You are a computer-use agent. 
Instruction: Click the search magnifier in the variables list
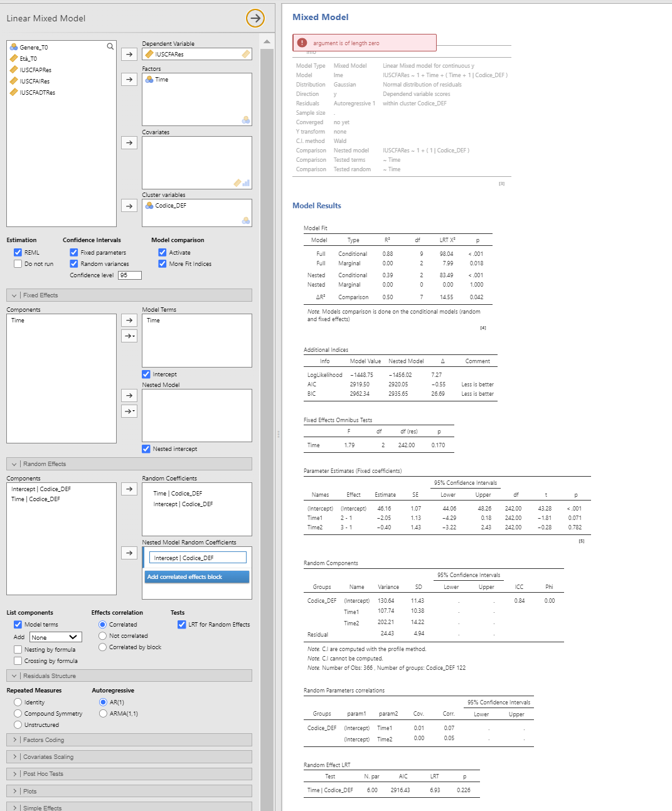coord(110,46)
